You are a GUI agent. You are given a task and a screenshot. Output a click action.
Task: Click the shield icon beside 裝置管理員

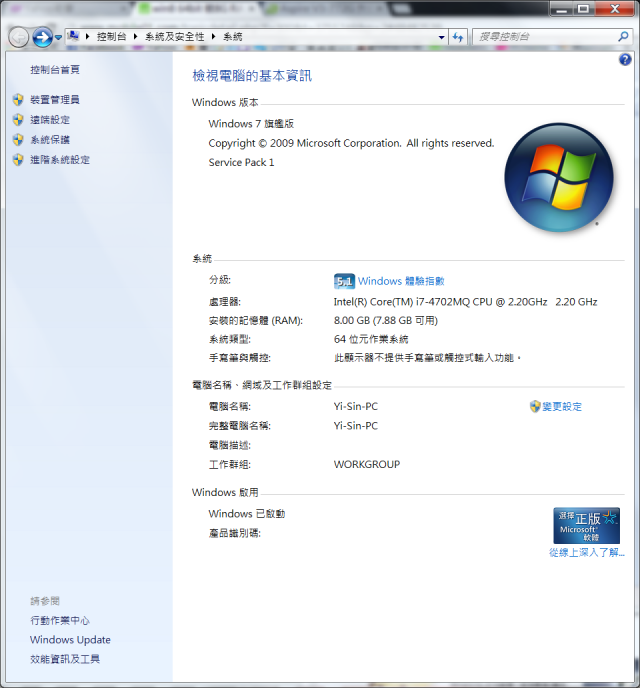[18, 100]
